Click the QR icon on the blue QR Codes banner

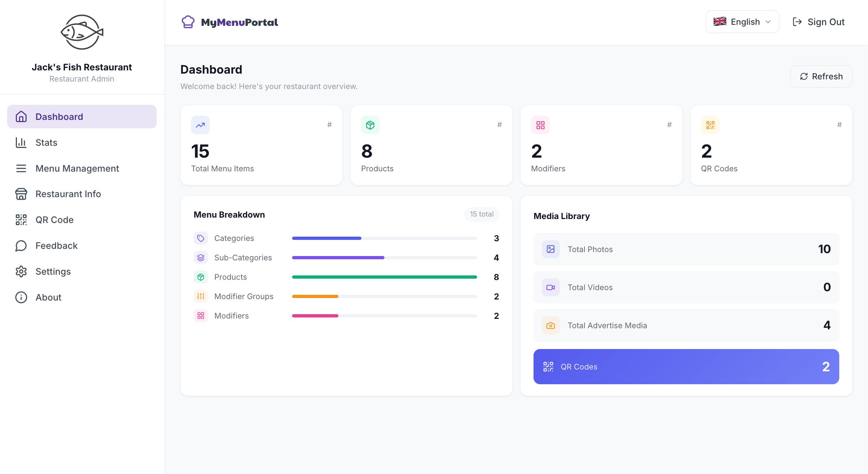548,367
